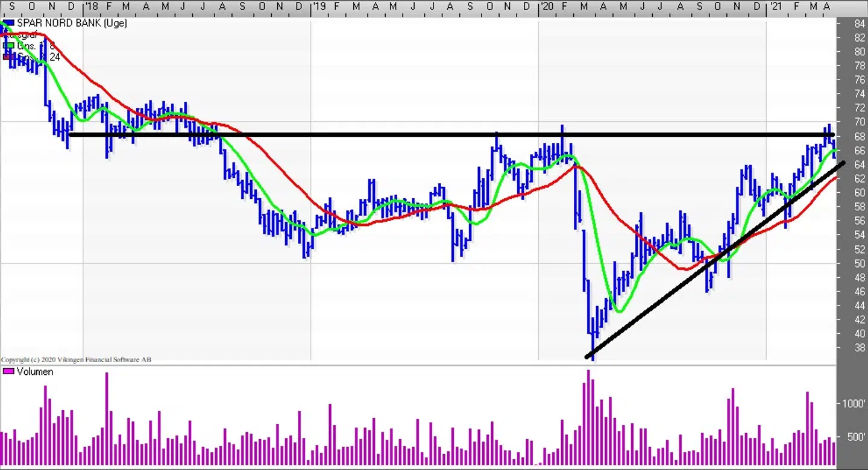The image size is (868, 470).
Task: Click the blue SPAR NORD BANK legend swatch
Action: 8,23
